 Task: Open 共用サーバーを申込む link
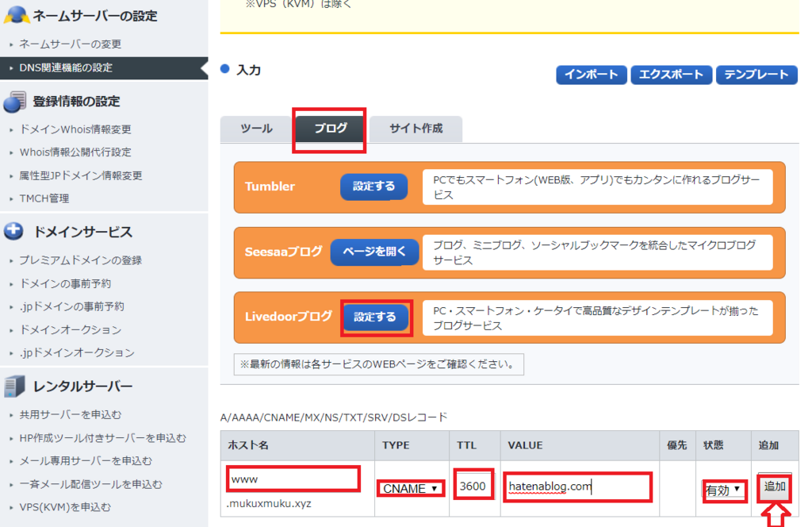click(70, 414)
